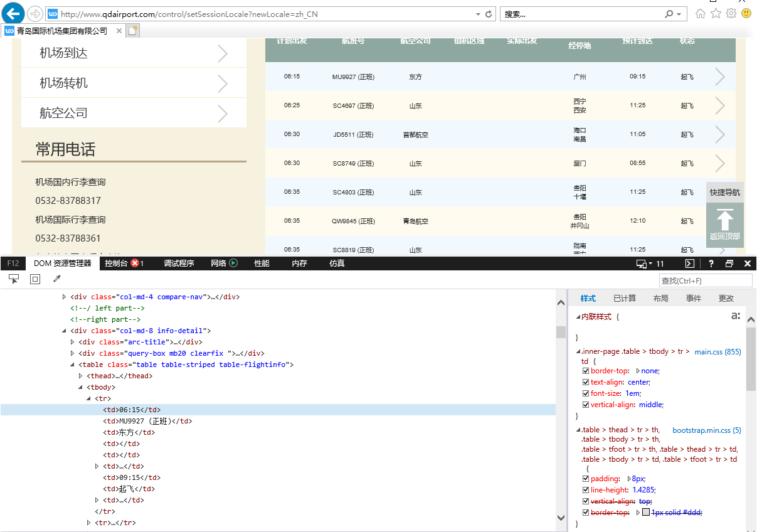Collapse the tbody node in tree

(80, 387)
